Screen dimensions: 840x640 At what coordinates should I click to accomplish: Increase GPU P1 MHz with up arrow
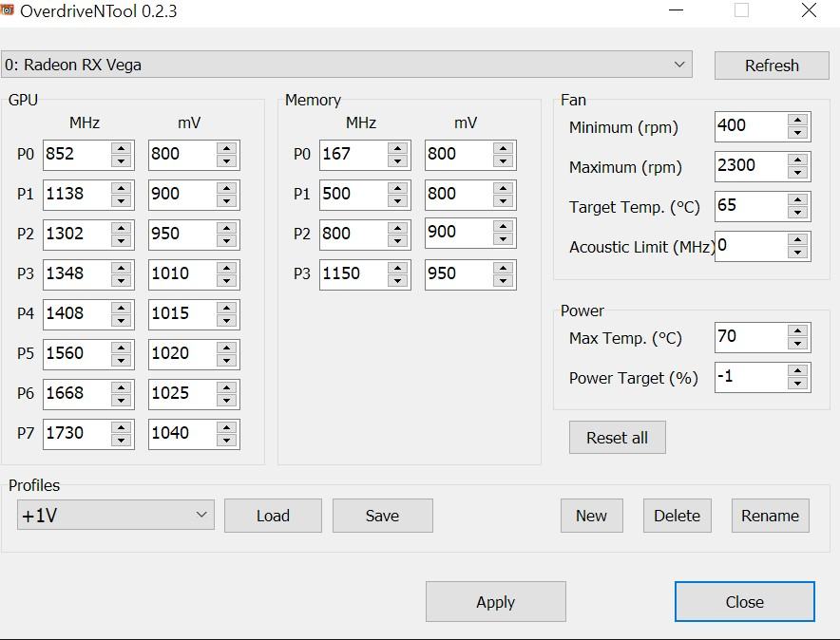pos(122,188)
